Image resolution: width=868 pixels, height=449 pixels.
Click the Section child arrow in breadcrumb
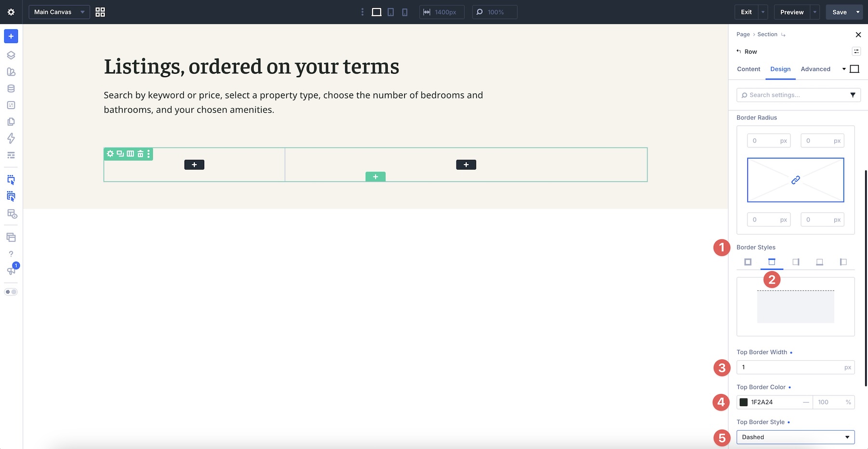tap(783, 35)
